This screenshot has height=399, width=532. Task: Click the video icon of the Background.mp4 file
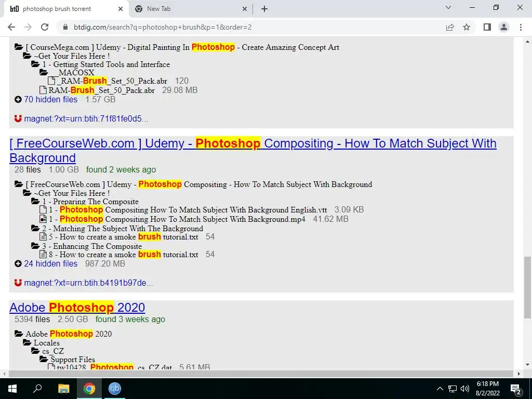(43, 219)
